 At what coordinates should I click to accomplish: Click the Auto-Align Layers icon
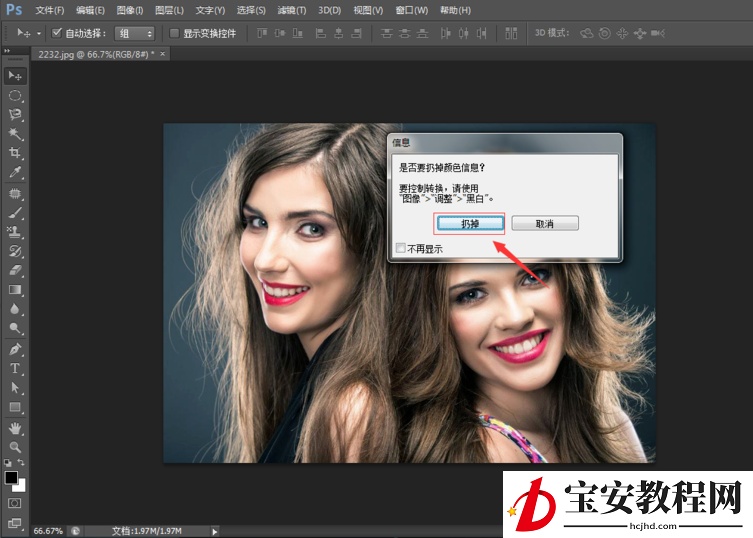coord(511,33)
